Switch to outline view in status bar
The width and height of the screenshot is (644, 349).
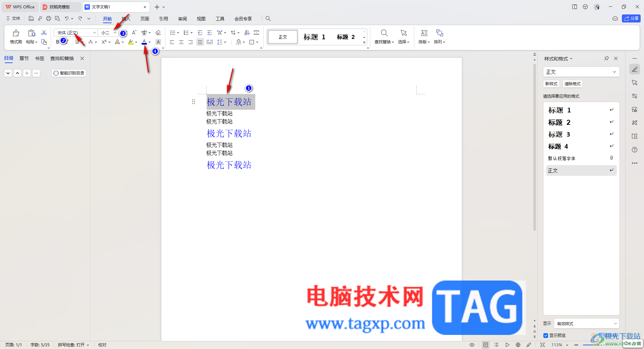click(496, 345)
